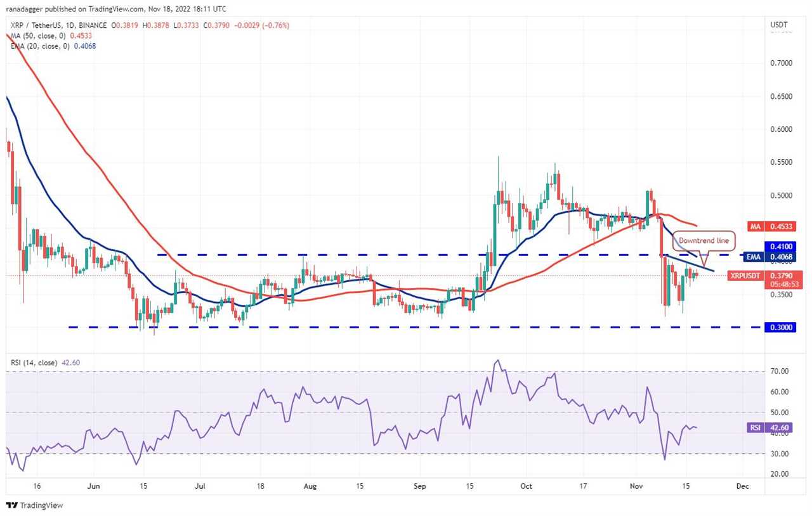Click the 'Sep' date on time axis
812x516 pixels.
[x=419, y=486]
